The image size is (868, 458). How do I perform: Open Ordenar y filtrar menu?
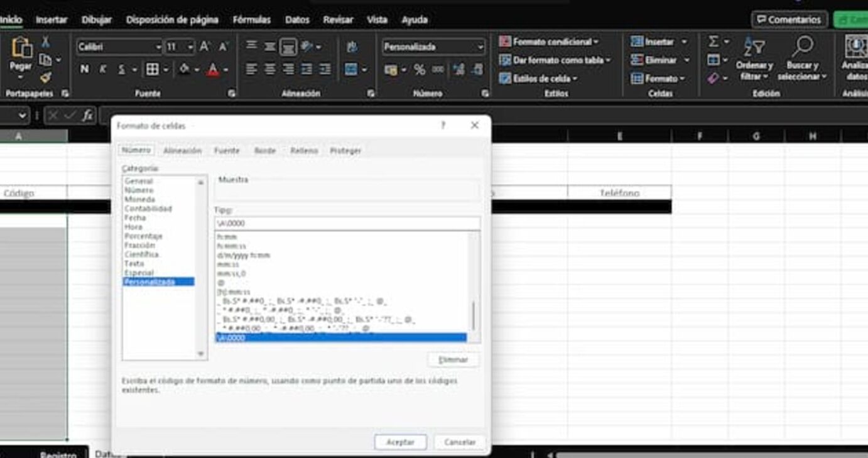click(x=754, y=60)
